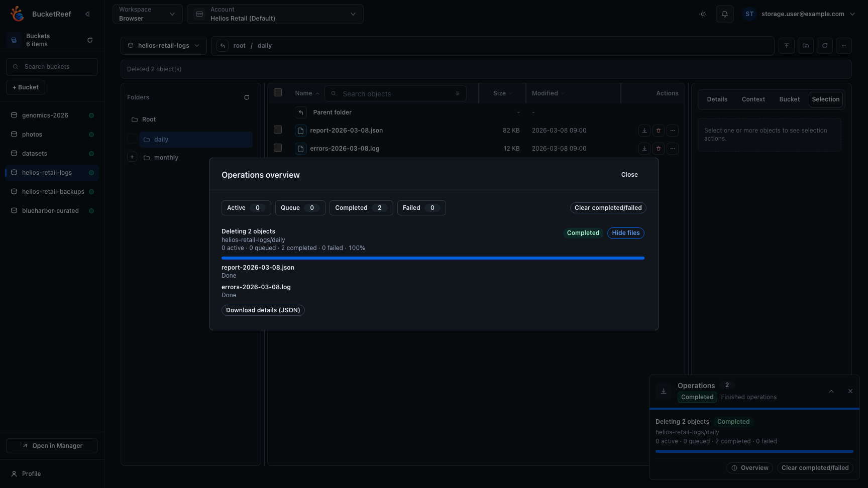868x488 pixels.
Task: Toggle the Failed operations filter
Action: coord(421,208)
